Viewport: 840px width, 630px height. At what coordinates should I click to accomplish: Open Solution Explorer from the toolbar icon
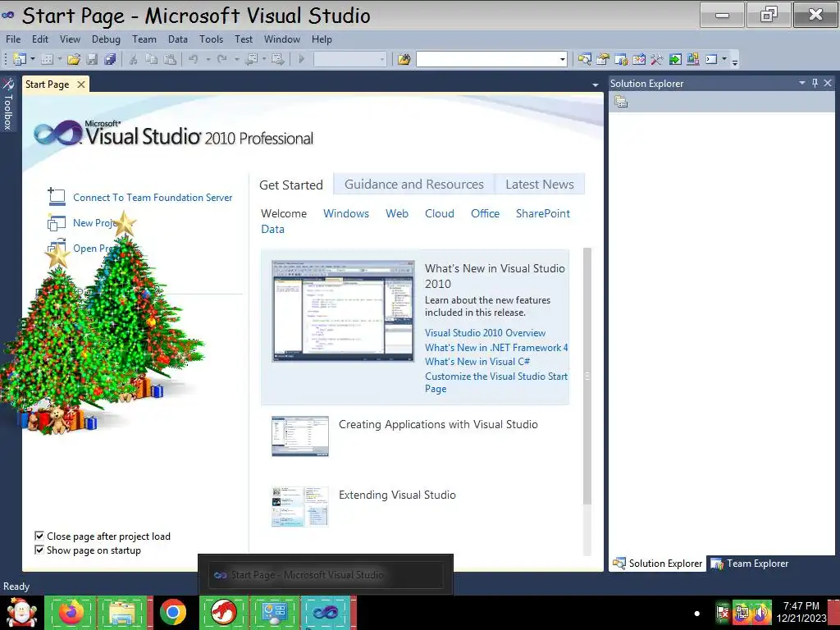click(x=584, y=59)
